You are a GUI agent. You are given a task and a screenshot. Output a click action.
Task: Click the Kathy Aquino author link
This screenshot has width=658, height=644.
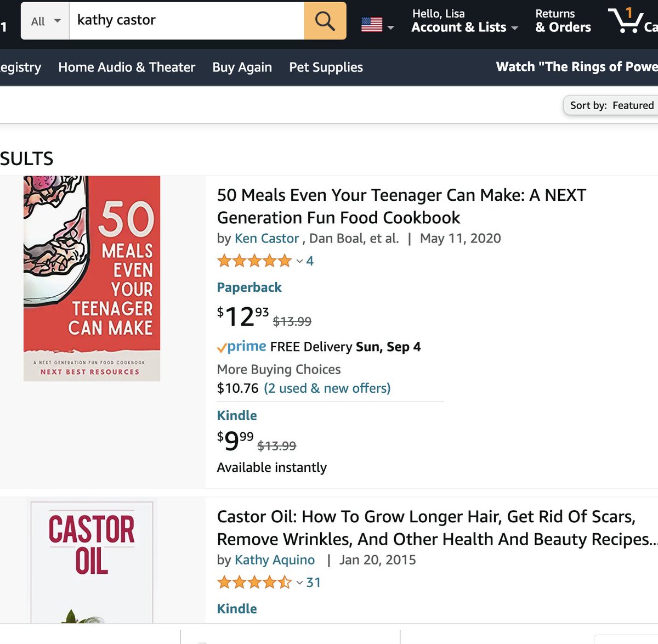point(275,560)
